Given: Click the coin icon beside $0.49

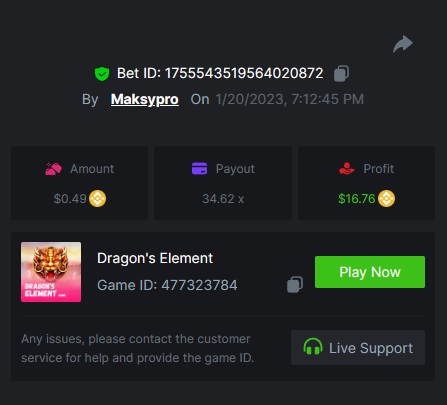Looking at the screenshot, I should tap(97, 199).
